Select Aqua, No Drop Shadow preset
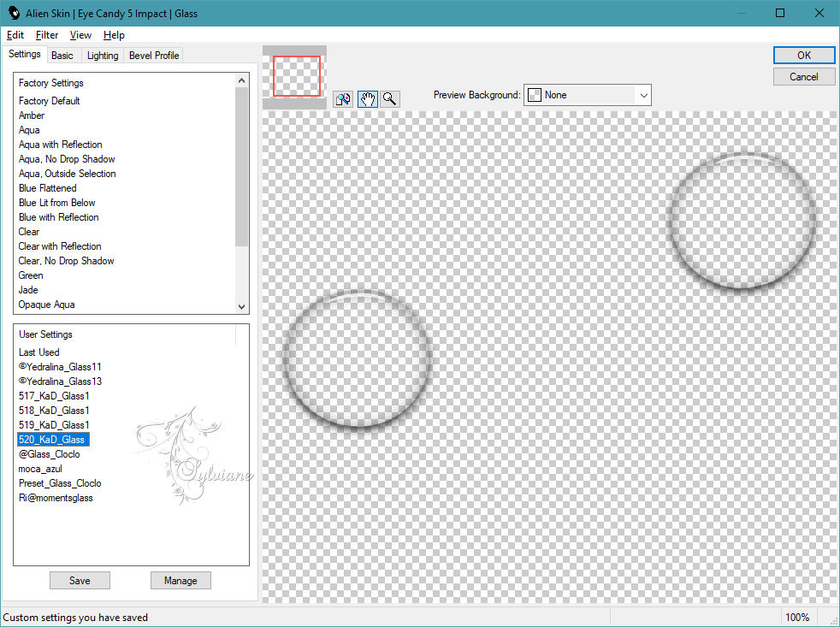Screen dimensions: 840x627 (67, 158)
